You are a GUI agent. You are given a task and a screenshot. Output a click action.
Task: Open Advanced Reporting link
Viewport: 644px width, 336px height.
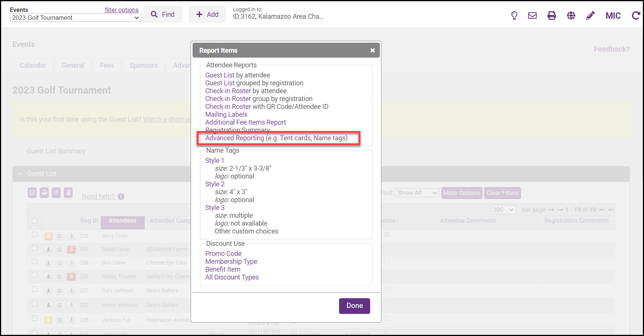click(235, 138)
